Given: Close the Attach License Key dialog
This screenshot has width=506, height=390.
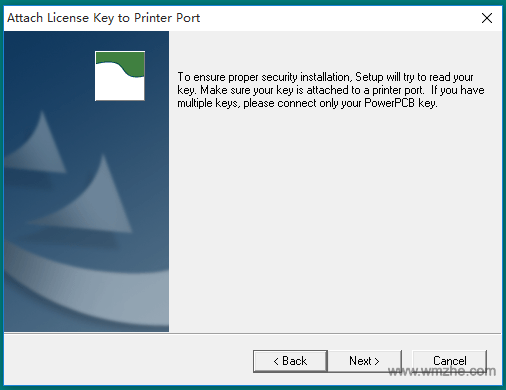Looking at the screenshot, I should [487, 18].
